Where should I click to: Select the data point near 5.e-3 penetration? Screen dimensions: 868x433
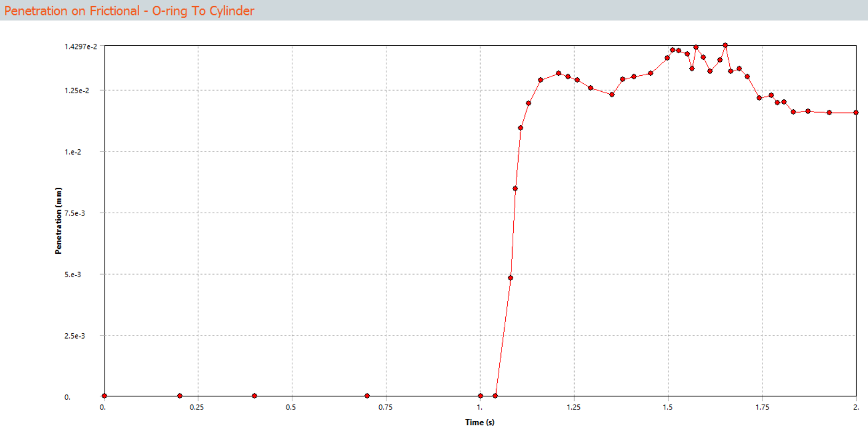511,278
